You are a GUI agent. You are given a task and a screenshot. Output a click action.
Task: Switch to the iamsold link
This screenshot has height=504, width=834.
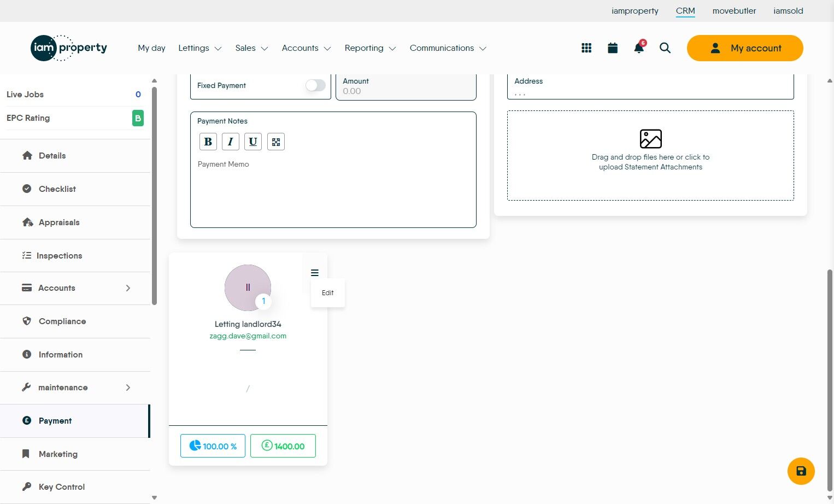pos(788,11)
